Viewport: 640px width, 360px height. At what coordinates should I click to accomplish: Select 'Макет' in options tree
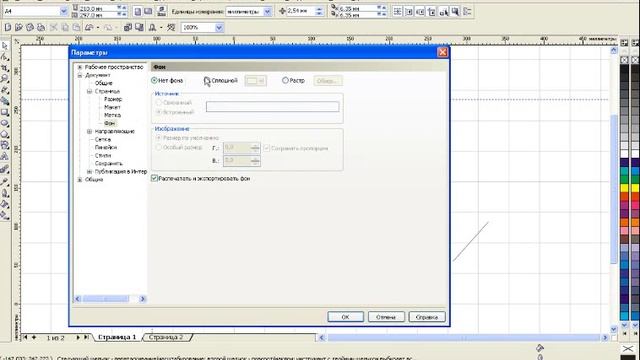tap(112, 107)
